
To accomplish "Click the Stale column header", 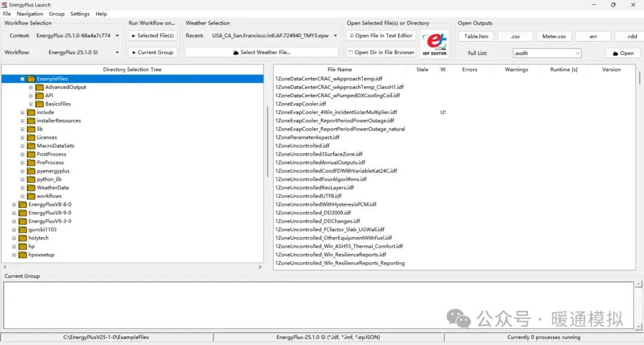I will point(422,70).
